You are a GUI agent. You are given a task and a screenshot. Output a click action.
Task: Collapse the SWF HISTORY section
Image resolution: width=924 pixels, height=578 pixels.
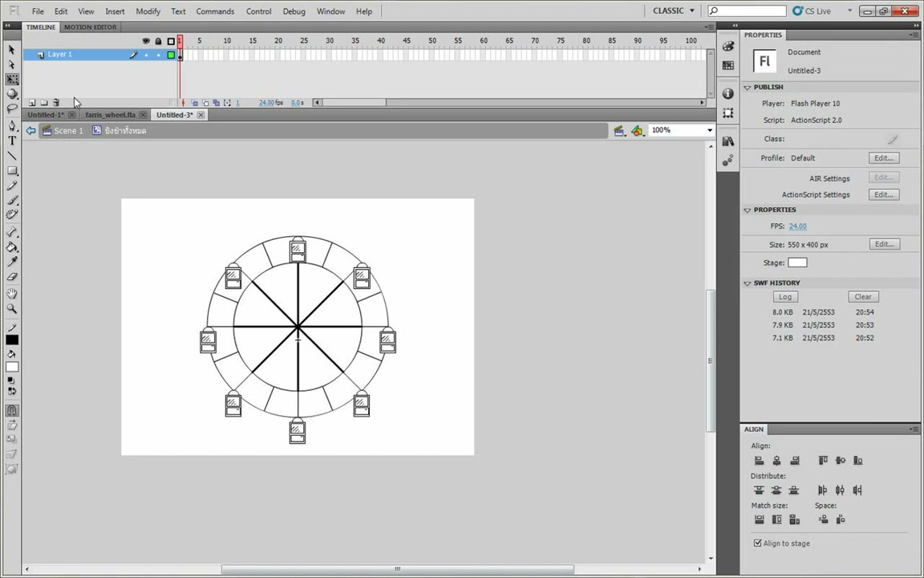748,283
